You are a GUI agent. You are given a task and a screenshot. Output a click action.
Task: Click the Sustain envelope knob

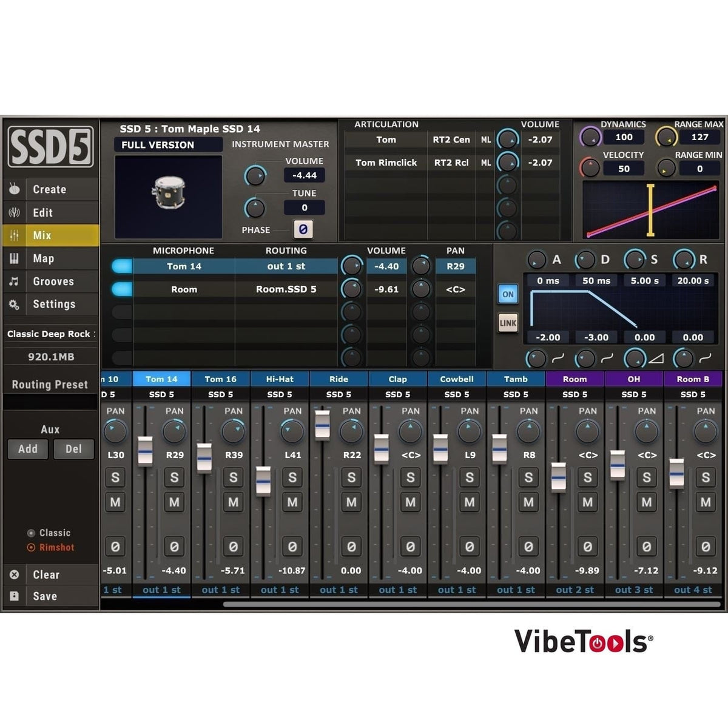point(634,260)
